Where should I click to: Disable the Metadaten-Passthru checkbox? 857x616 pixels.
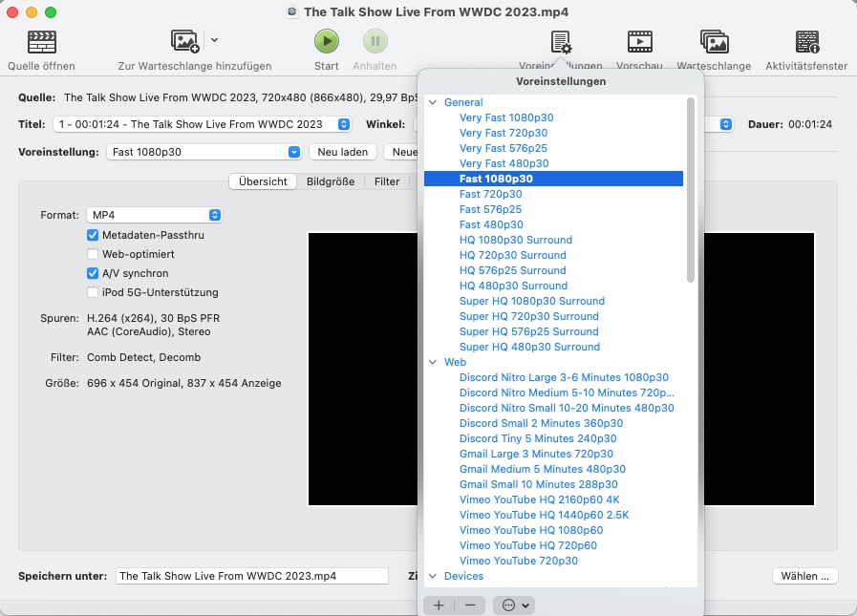coord(93,235)
